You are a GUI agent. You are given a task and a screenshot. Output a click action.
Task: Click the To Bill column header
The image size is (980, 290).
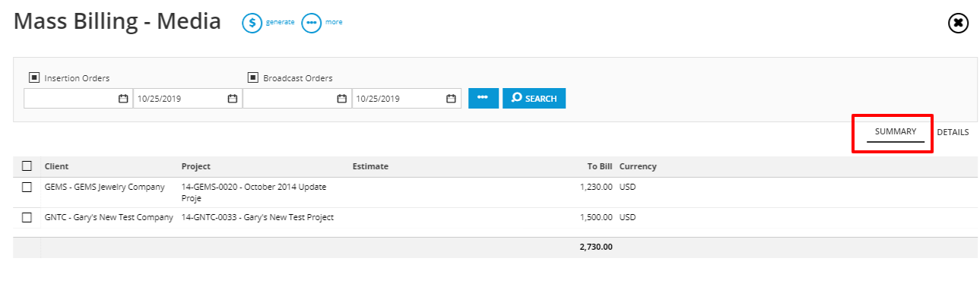tap(599, 166)
